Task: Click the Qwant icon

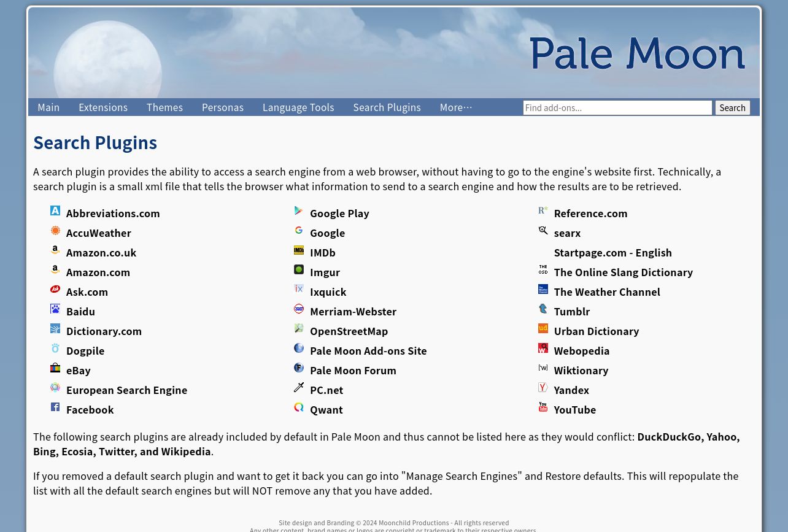Action: (x=299, y=407)
